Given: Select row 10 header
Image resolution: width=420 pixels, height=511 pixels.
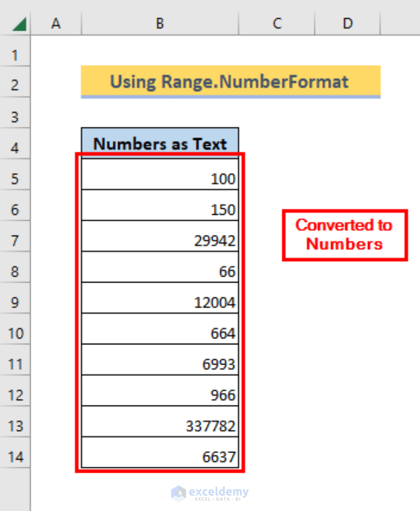Looking at the screenshot, I should click(15, 329).
